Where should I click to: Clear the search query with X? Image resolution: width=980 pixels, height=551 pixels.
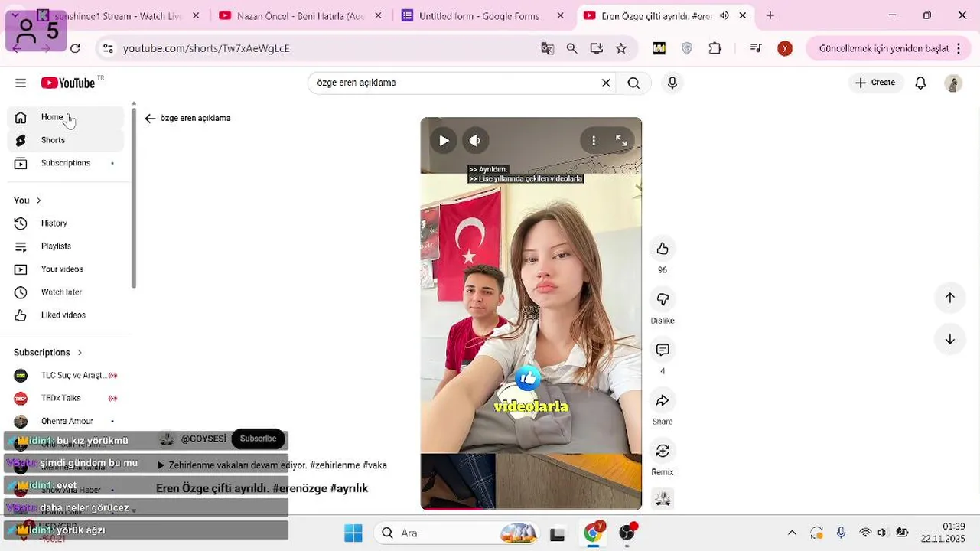click(606, 83)
